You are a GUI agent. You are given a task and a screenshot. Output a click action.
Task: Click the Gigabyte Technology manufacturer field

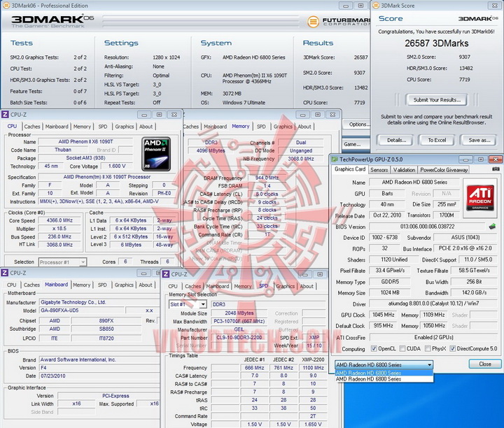(99, 302)
